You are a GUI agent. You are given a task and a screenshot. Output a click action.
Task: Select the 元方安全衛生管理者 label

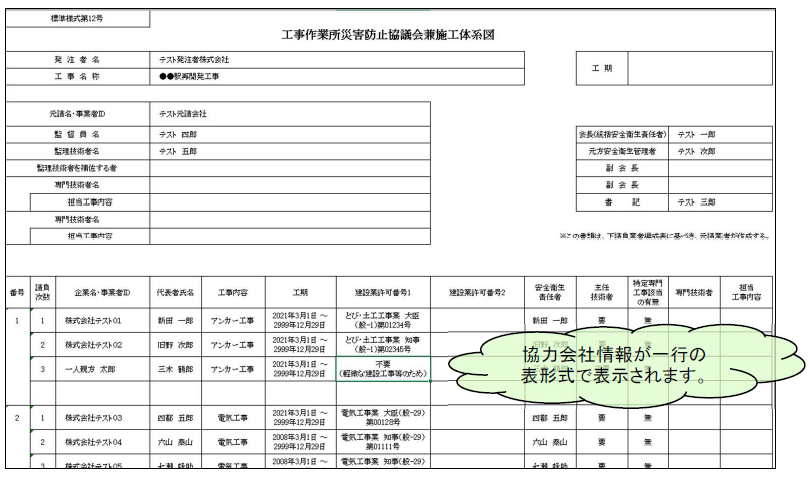click(x=622, y=151)
